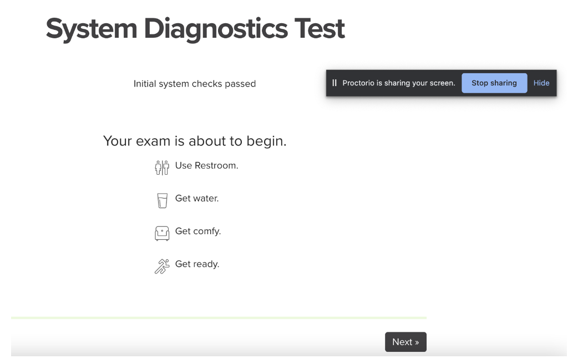Click the water glass icon
The height and width of the screenshot is (364, 588).
[x=162, y=200]
